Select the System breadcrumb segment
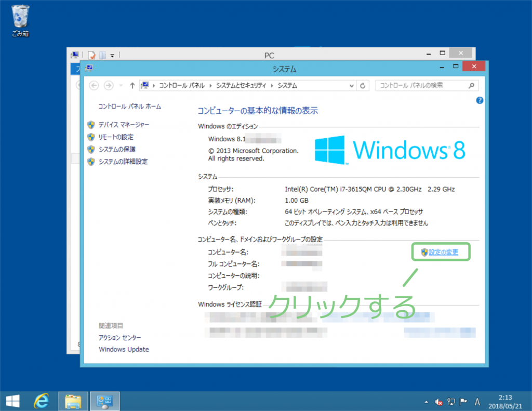Screen dimensions: 532x411 (287, 86)
